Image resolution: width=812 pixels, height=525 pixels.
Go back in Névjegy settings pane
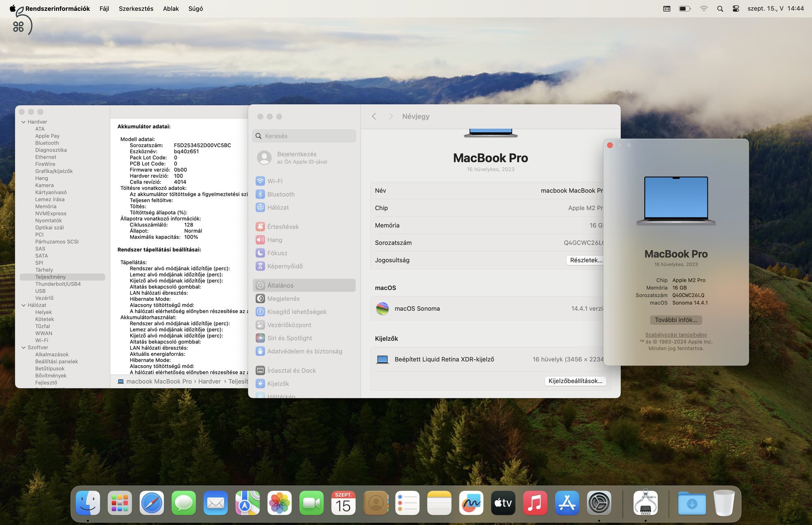(374, 116)
